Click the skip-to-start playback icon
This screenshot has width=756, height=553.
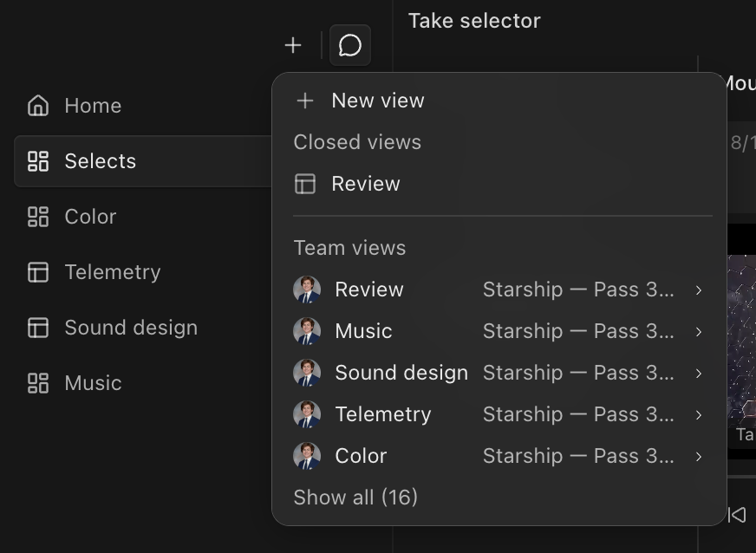tap(737, 515)
